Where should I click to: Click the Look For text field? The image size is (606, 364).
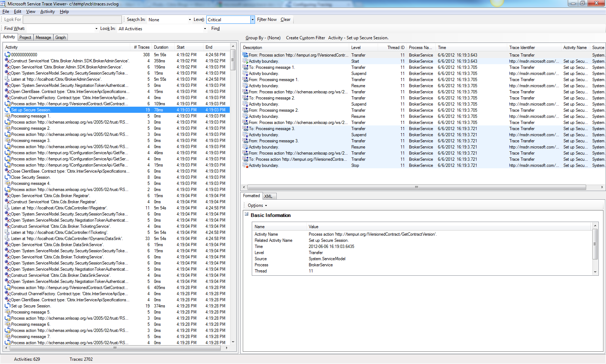click(72, 19)
